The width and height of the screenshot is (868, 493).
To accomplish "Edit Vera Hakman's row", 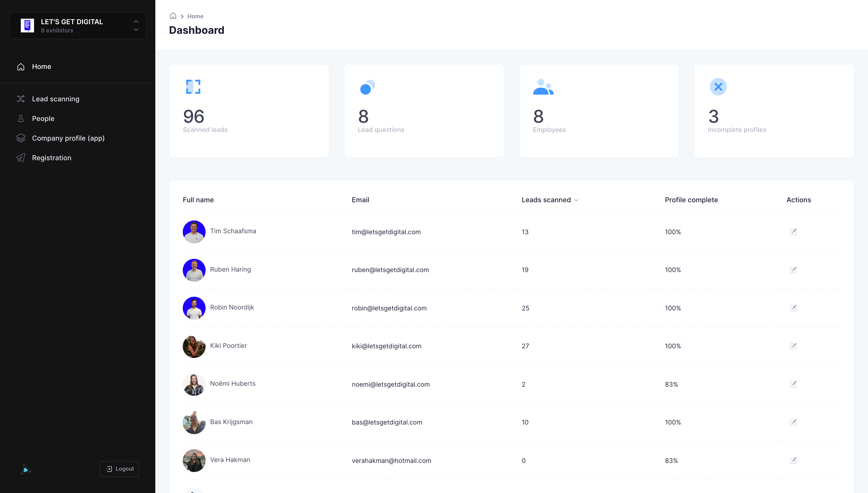I will 793,460.
